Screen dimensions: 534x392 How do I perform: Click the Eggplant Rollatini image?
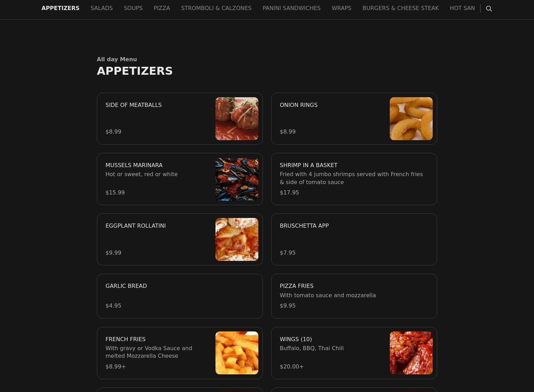[x=237, y=239]
